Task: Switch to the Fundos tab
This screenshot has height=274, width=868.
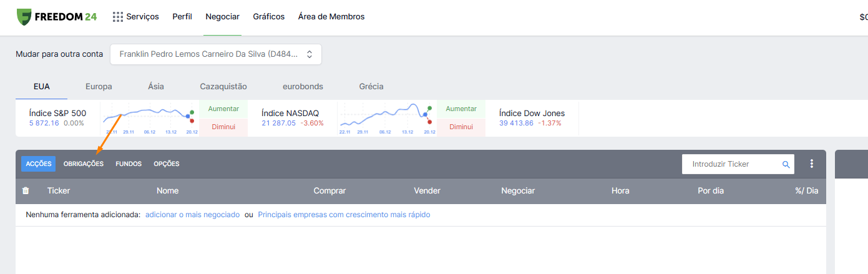Action: pyautogui.click(x=129, y=164)
